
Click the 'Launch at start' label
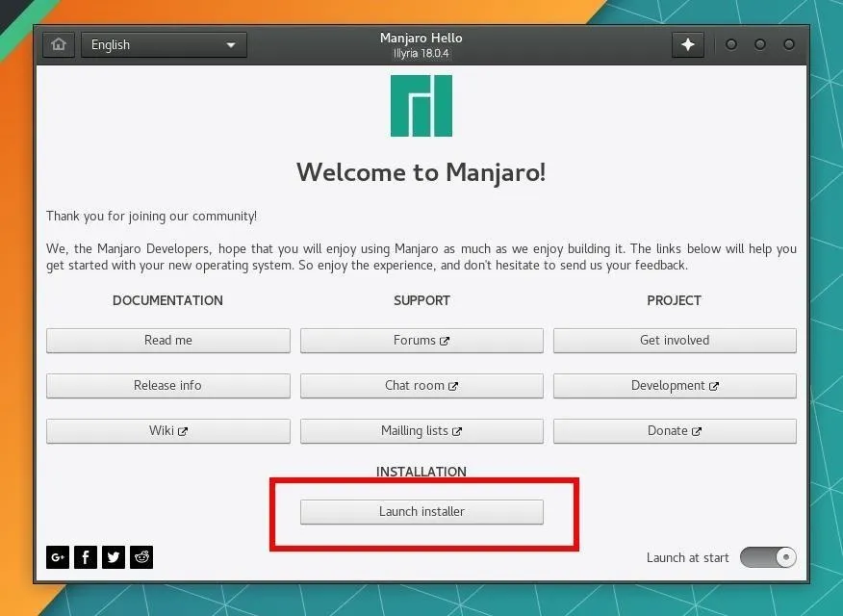(688, 558)
